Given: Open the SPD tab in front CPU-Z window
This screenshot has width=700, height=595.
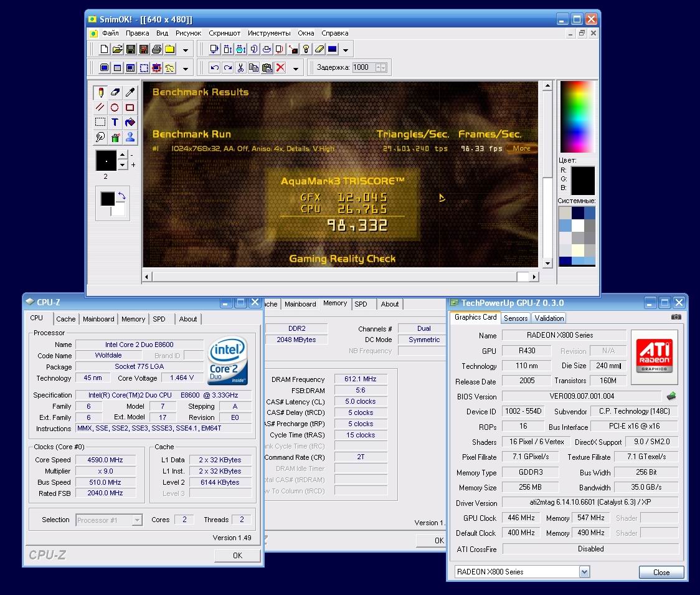Looking at the screenshot, I should [159, 319].
